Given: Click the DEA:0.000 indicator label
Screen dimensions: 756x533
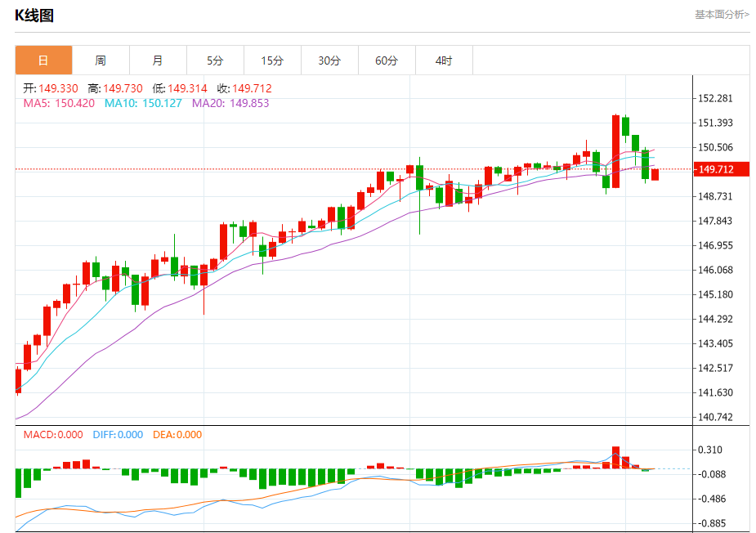Looking at the screenshot, I should (177, 435).
